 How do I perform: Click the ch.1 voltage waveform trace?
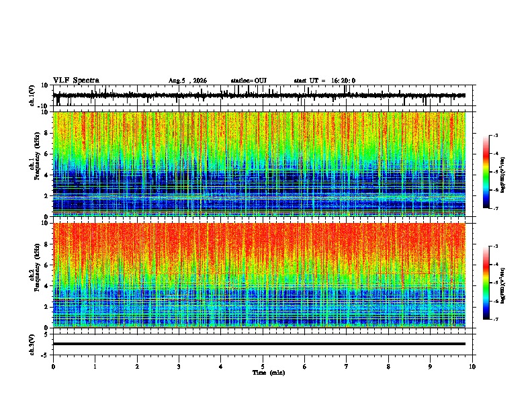pyautogui.click(x=259, y=95)
